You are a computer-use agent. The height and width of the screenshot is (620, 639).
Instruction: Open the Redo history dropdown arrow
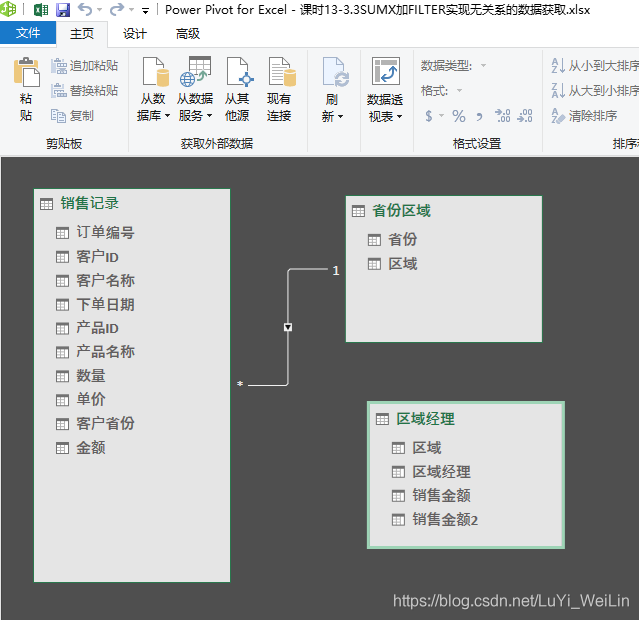pyautogui.click(x=131, y=10)
